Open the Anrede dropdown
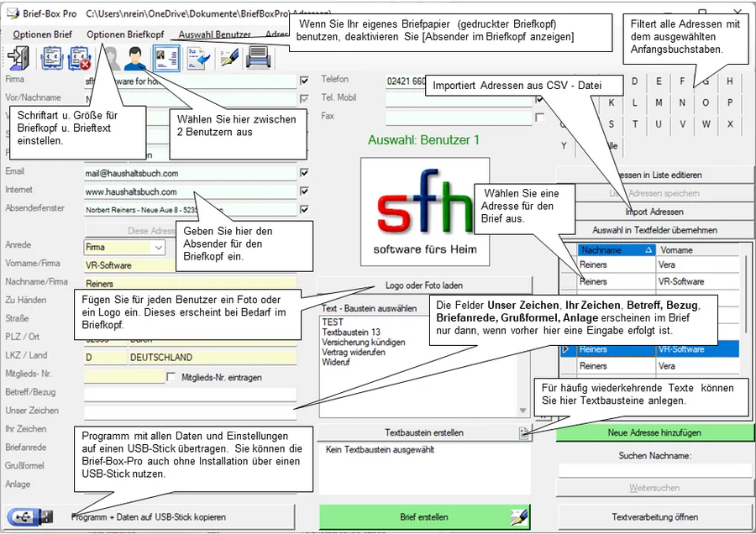The width and height of the screenshot is (756, 534). (x=159, y=248)
